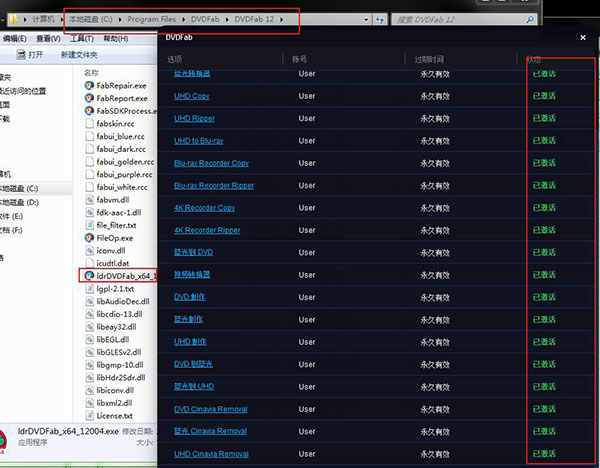The image size is (600, 468).
Task: Select the fabvm.dll file icon
Action: (x=90, y=199)
